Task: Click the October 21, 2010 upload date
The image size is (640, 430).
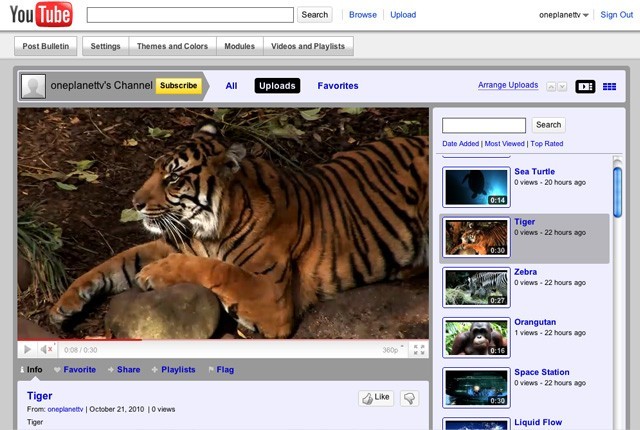Action: [x=117, y=409]
